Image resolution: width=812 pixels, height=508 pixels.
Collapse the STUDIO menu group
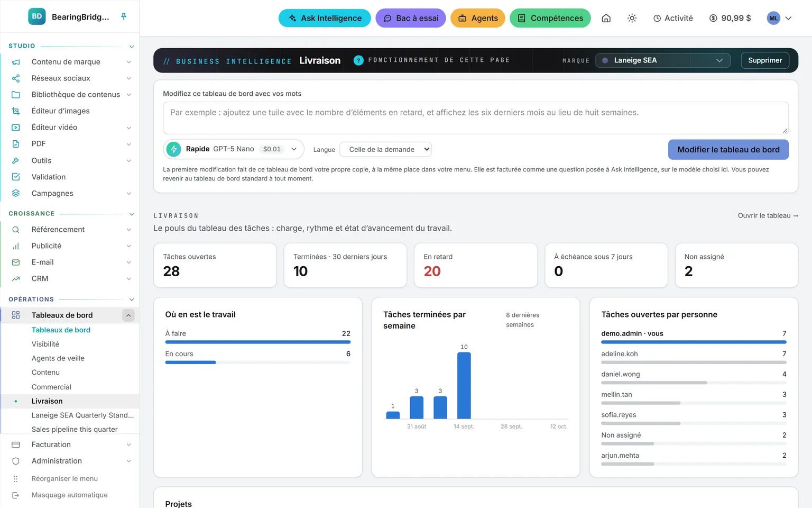(132, 47)
